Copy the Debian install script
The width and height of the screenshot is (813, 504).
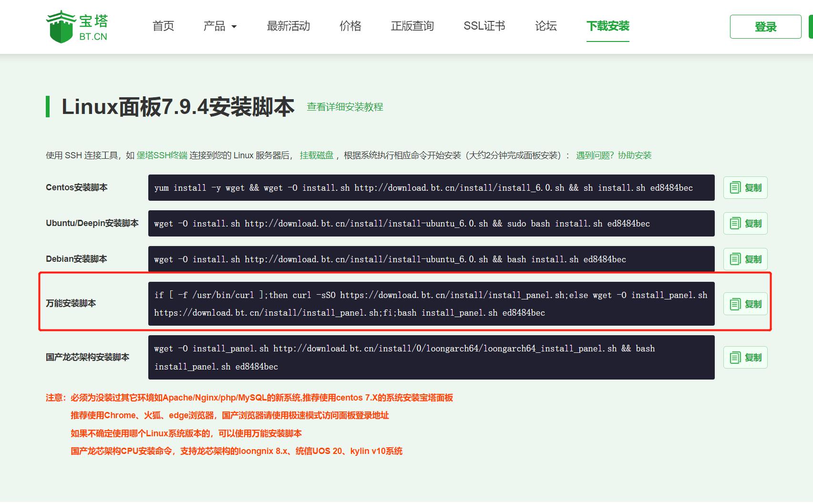point(745,259)
